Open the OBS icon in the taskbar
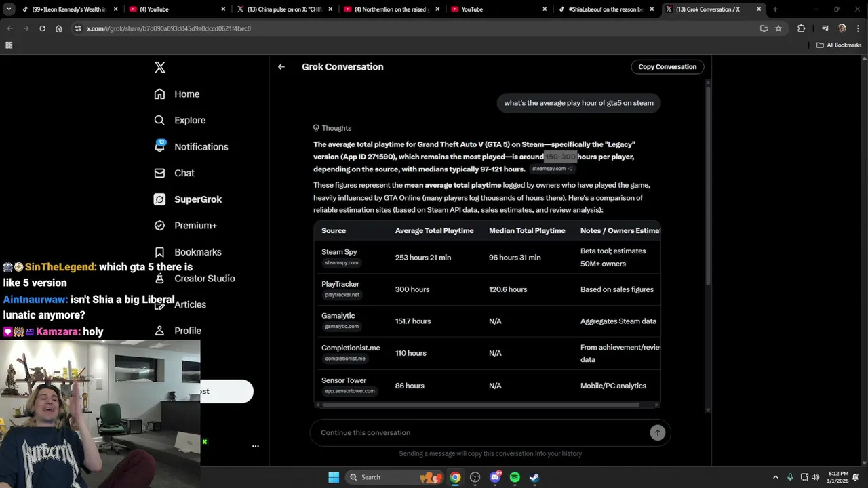This screenshot has width=868, height=488. click(x=475, y=477)
